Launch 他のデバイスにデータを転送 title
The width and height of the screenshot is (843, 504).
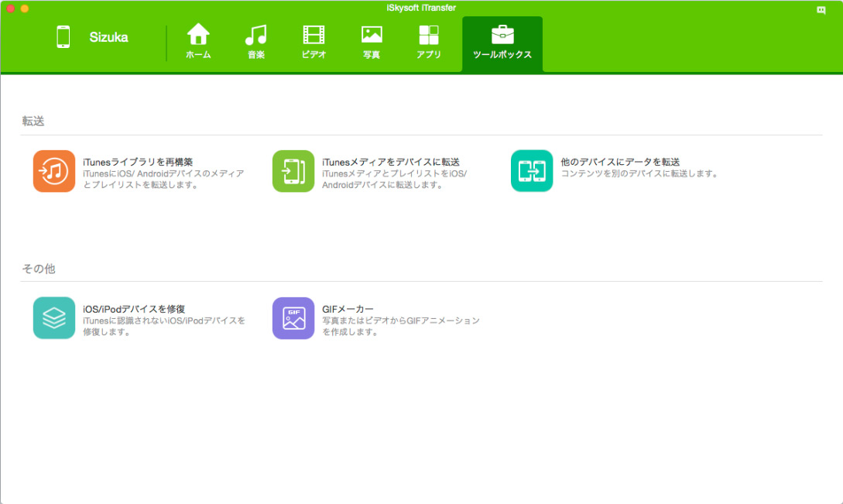[620, 162]
